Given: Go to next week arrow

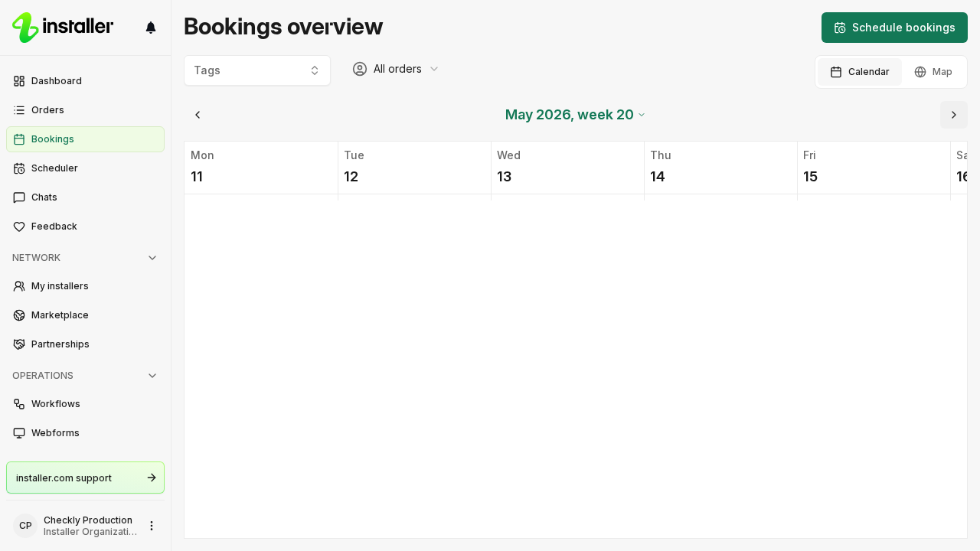Looking at the screenshot, I should [954, 115].
